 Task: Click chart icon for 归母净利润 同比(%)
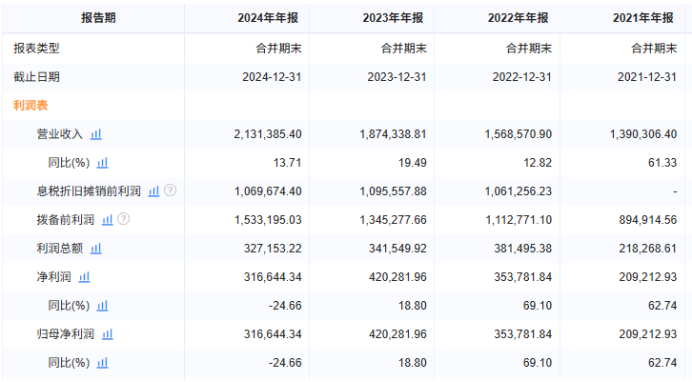click(102, 363)
